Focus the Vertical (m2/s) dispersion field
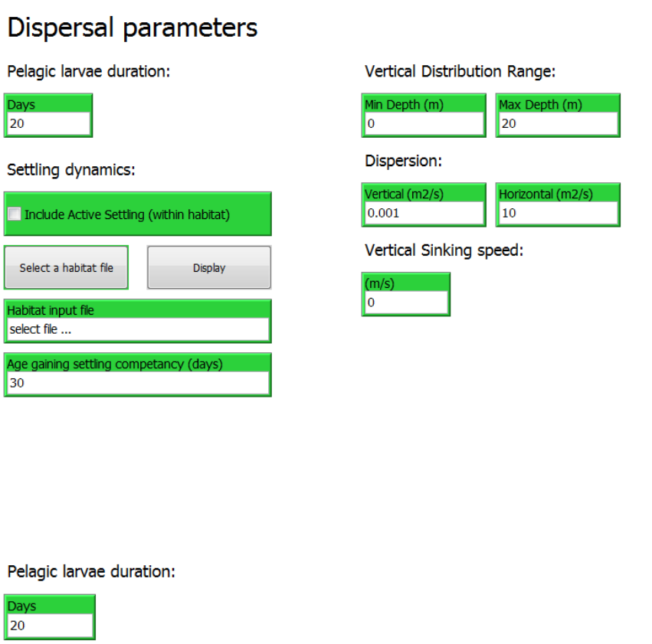 click(424, 213)
